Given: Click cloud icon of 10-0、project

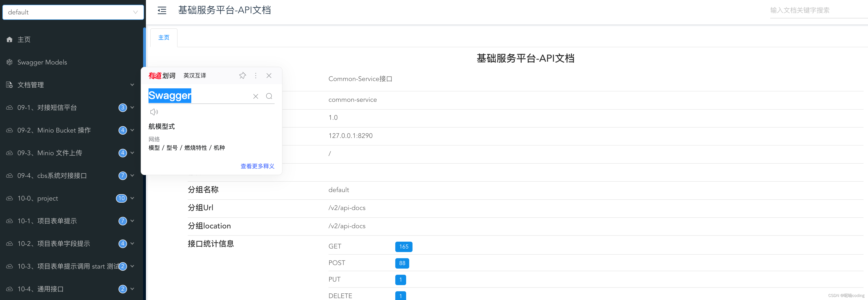Looking at the screenshot, I should pyautogui.click(x=9, y=198).
